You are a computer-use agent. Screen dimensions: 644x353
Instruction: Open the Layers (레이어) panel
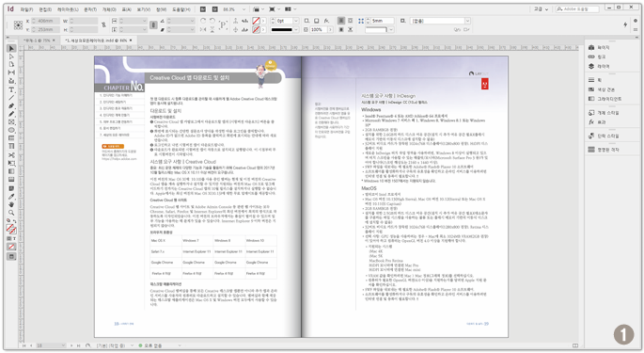click(x=599, y=66)
